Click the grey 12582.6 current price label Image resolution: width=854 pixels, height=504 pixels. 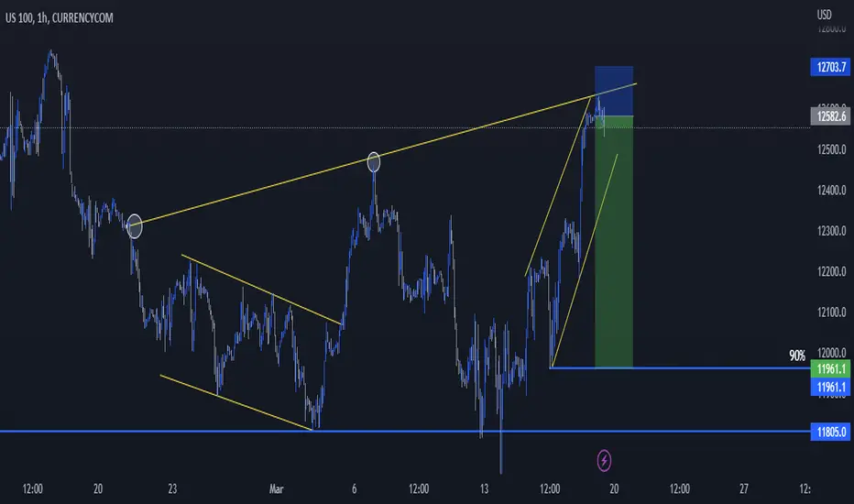(830, 116)
